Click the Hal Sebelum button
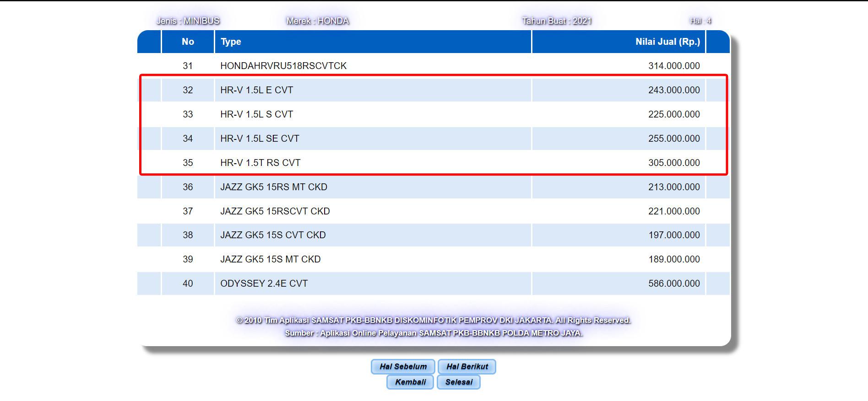The width and height of the screenshot is (868, 401). pyautogui.click(x=403, y=366)
